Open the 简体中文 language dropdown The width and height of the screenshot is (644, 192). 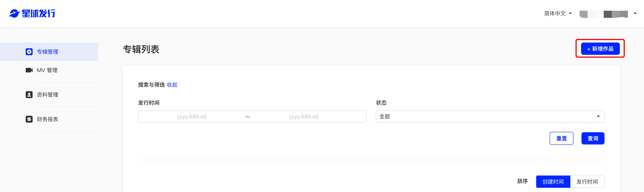558,13
